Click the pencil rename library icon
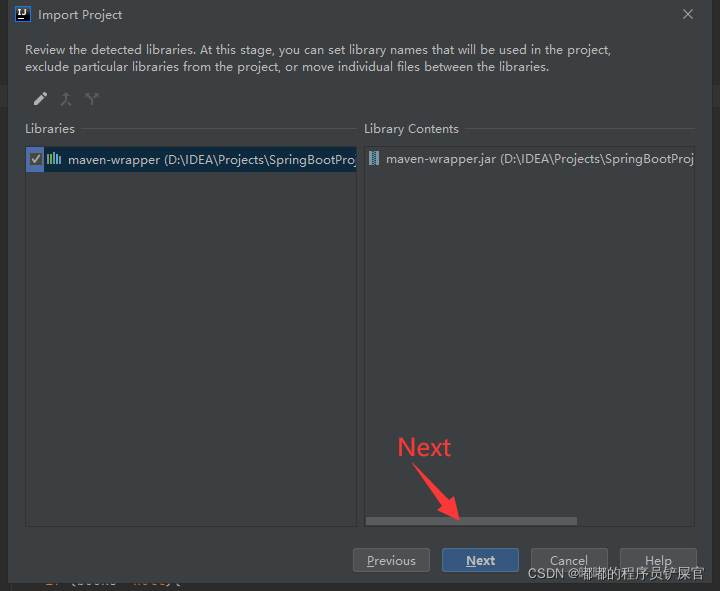 click(40, 99)
